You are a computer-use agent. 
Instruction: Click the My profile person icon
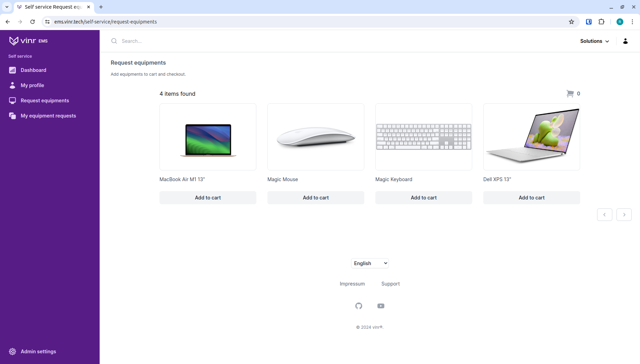[x=12, y=85]
